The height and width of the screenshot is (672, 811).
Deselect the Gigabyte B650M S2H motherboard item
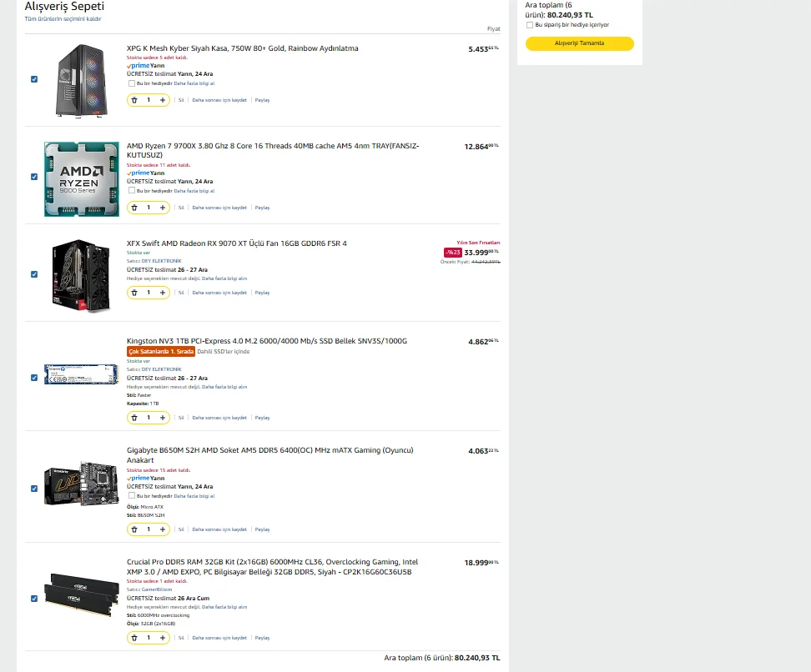(x=34, y=489)
